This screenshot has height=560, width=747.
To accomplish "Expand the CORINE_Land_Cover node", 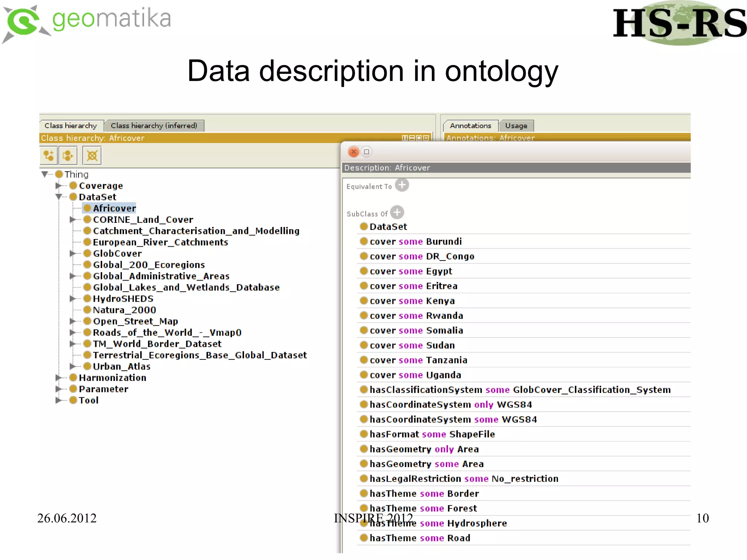I will tap(73, 220).
